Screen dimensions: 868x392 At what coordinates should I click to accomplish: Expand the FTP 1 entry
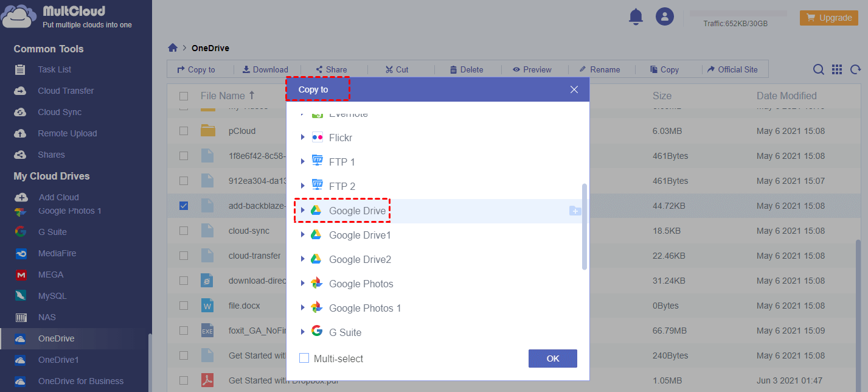pyautogui.click(x=302, y=161)
